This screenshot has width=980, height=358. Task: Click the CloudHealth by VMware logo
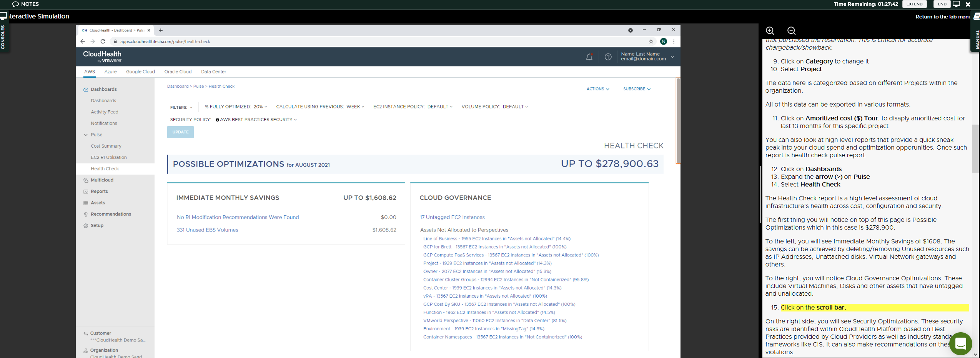point(102,57)
